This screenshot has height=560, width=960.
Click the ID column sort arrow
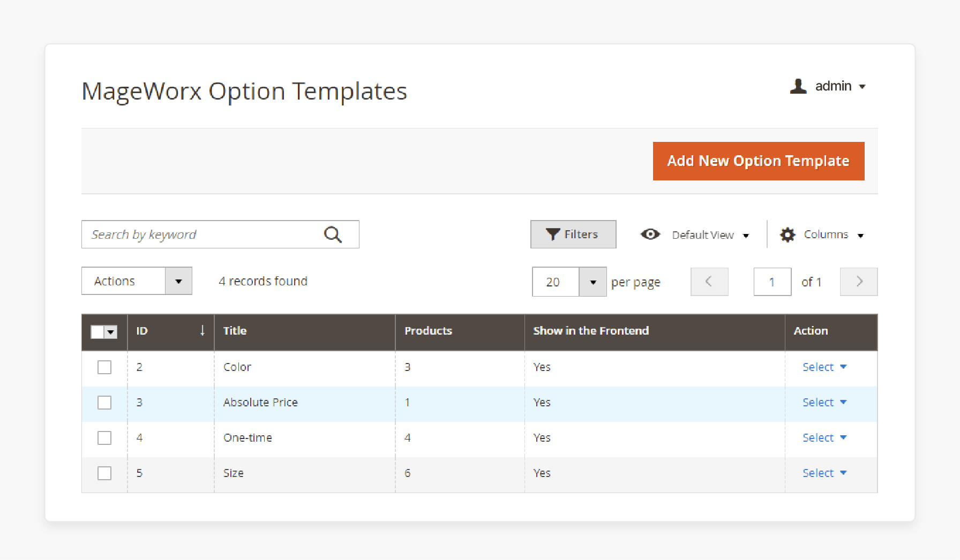click(202, 330)
